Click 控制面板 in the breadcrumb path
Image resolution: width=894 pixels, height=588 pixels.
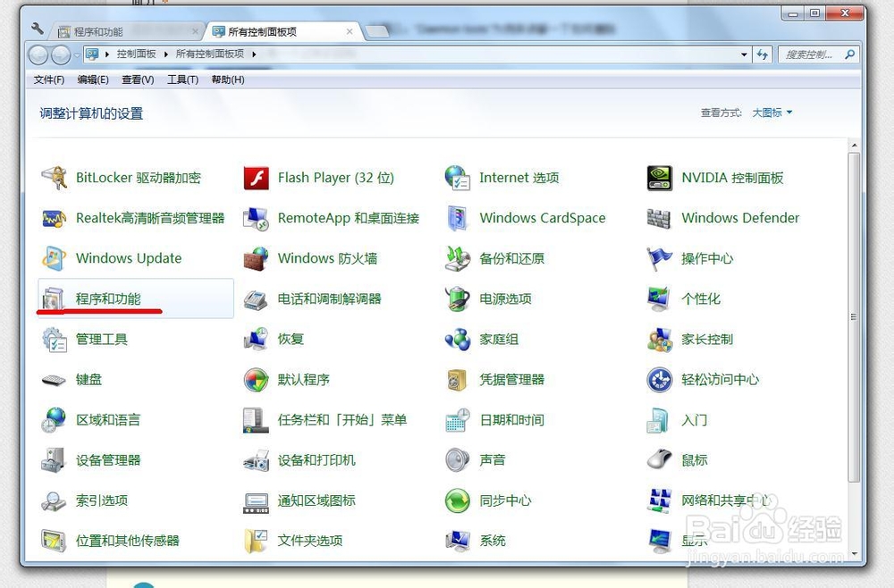136,55
